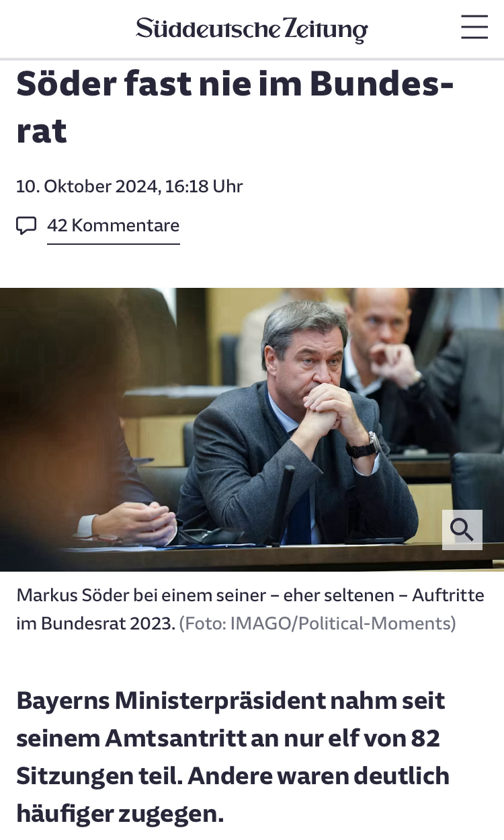
Task: Tap the time 16:18 Uhr
Action: click(x=204, y=186)
